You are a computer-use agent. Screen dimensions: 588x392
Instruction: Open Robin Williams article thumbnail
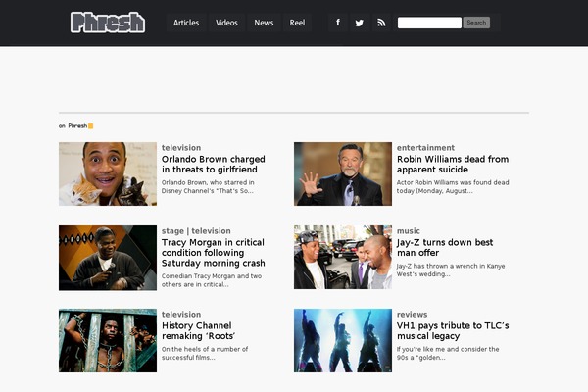click(x=343, y=173)
